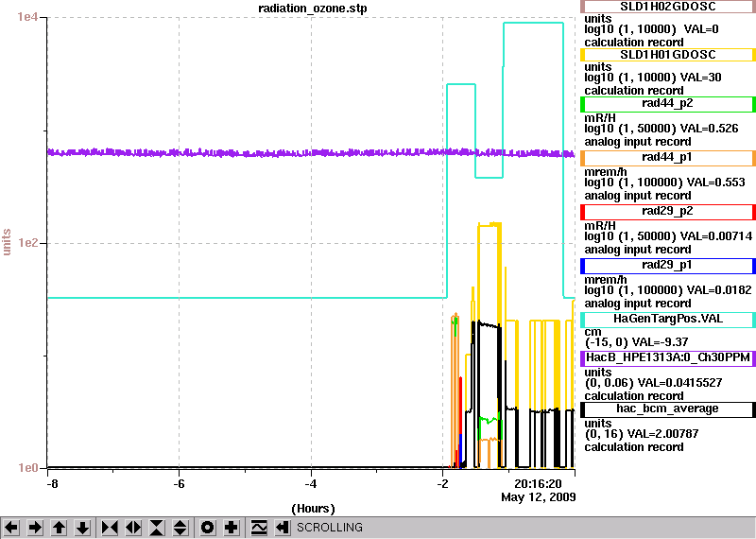The image size is (756, 539).
Task: Click the -4 hours x-axis label
Action: pos(311,483)
